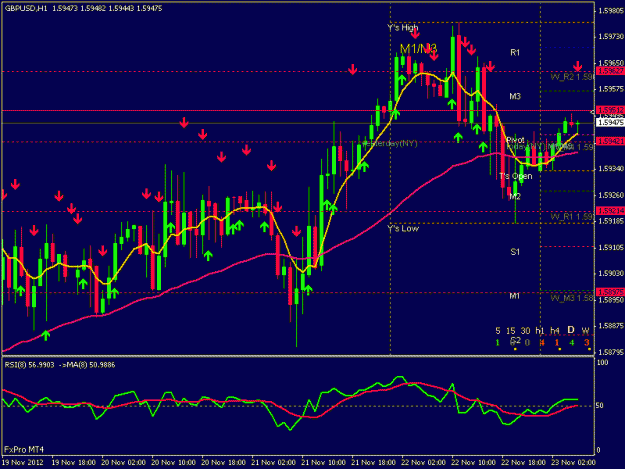This screenshot has height=469, width=625.
Task: Click the lowest green up arrow on chart
Action: 46,335
